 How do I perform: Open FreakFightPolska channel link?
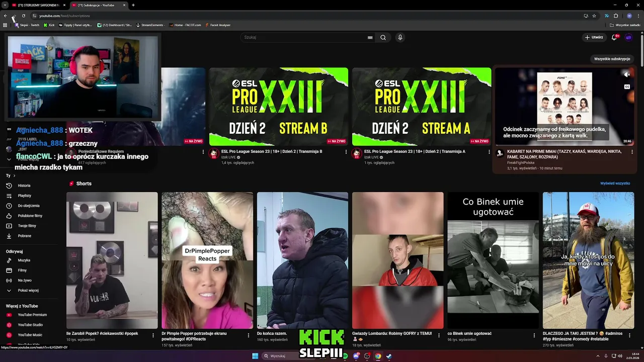[x=521, y=162]
